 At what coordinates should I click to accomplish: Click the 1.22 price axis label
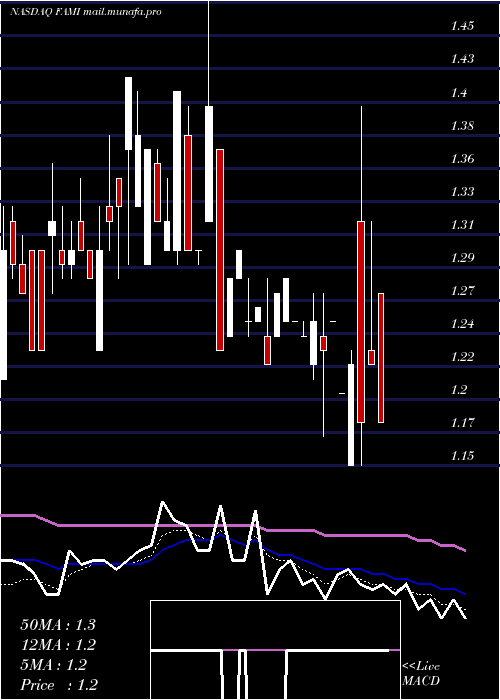pyautogui.click(x=462, y=357)
